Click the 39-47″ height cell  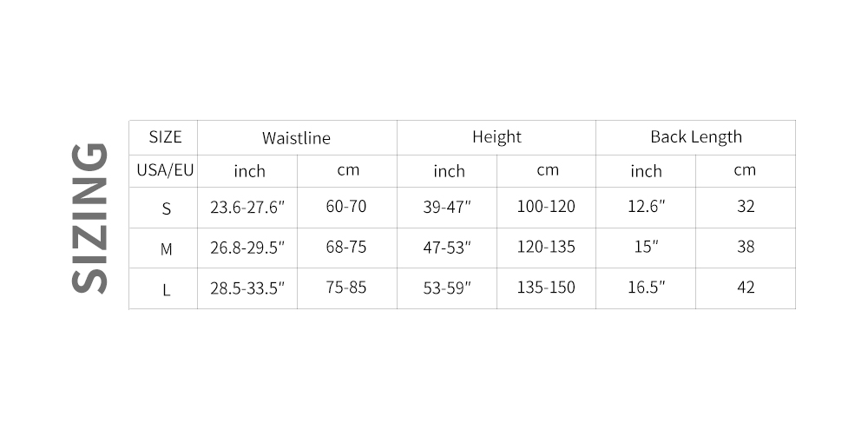coord(447,208)
